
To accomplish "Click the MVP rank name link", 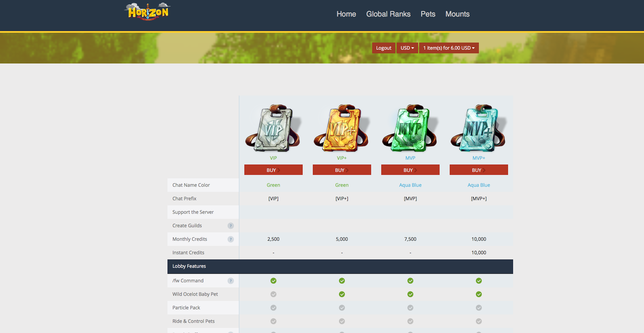I will (x=410, y=158).
